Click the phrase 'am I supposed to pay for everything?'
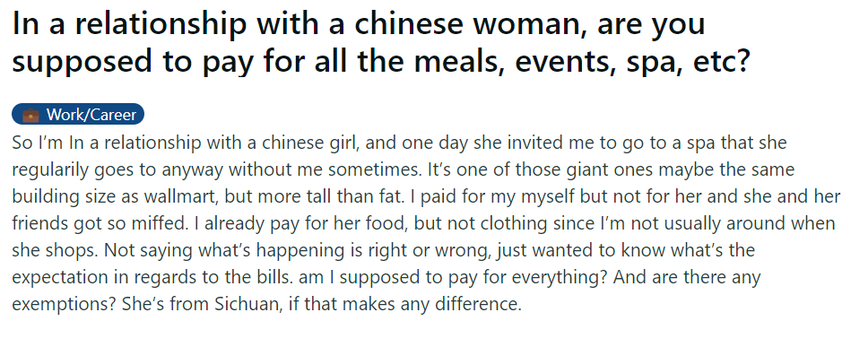This screenshot has width=868, height=347. 453,277
